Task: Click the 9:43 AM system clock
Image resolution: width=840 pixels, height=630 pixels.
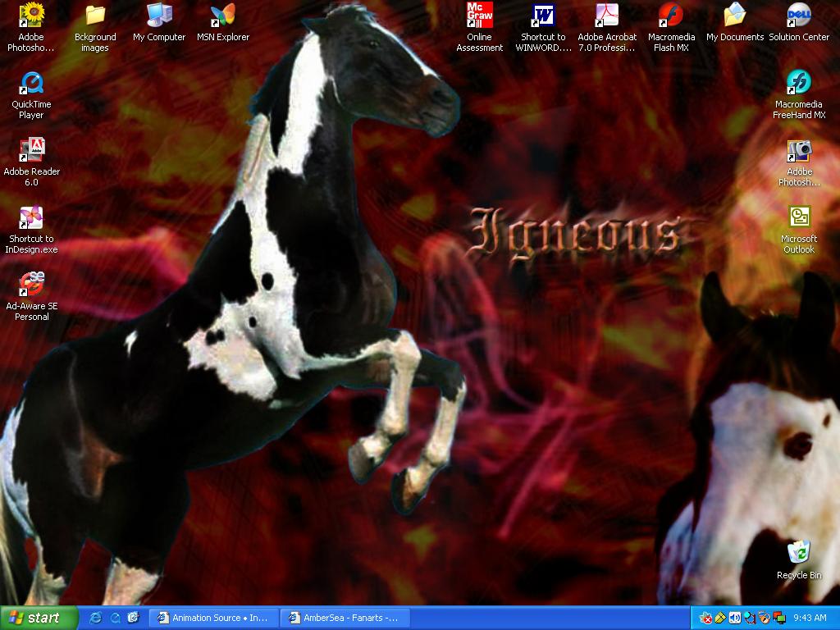Action: point(810,618)
